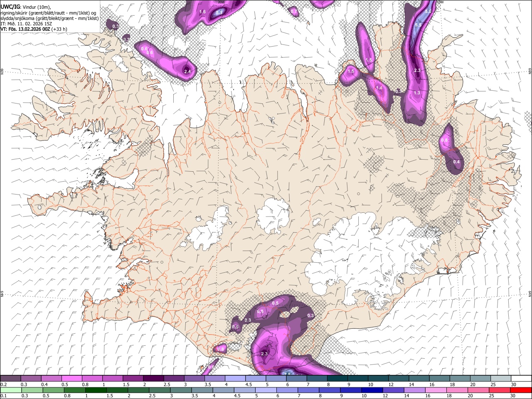Pick the top-scale swatch from 0.2 to 0.3
Viewport: 532px width, 399px height.
pyautogui.click(x=11, y=379)
